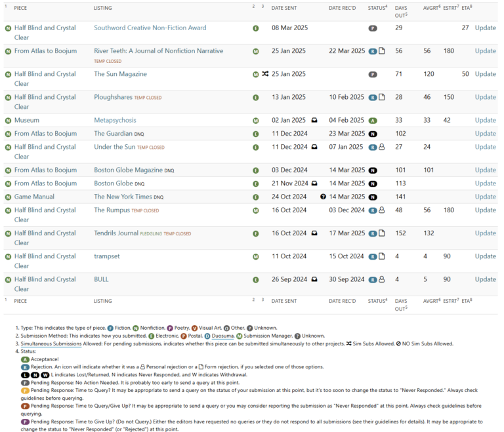Click the date 24 Oct 2024
This screenshot has height=432, width=504.
tap(289, 197)
